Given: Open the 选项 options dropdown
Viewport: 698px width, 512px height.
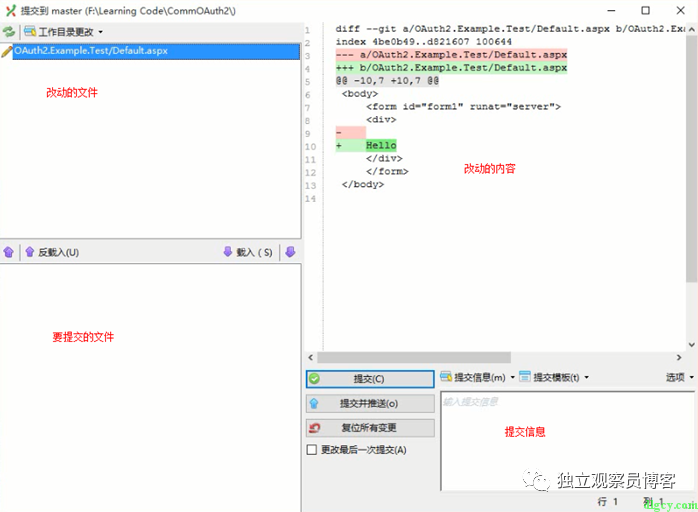Looking at the screenshot, I should click(679, 378).
